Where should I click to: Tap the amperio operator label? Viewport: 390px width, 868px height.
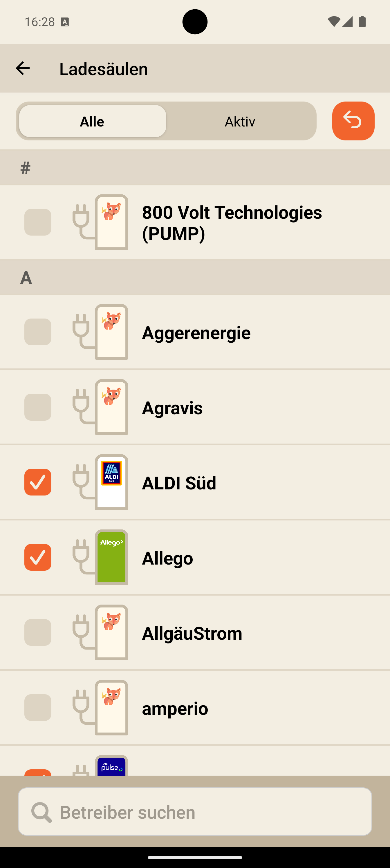click(175, 708)
